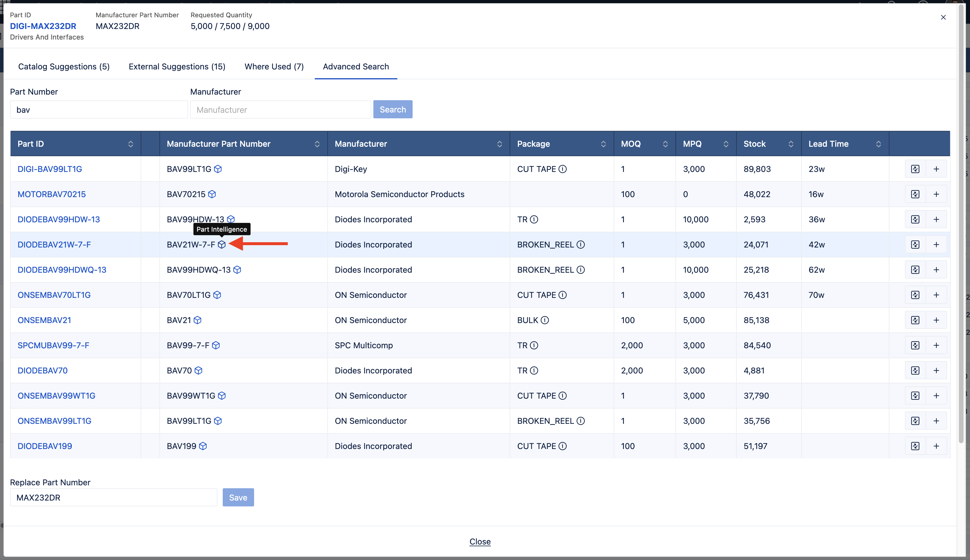Image resolution: width=970 pixels, height=560 pixels.
Task: Sort table by Lead Time column
Action: (879, 144)
